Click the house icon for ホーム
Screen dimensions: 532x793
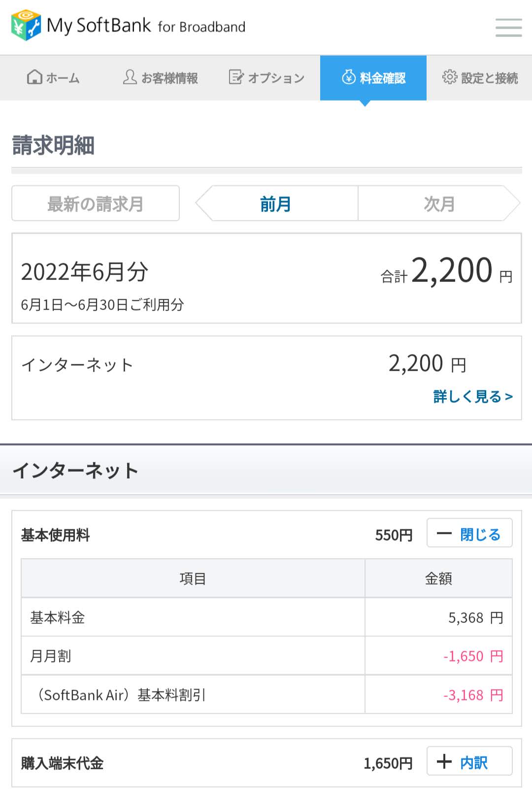click(34, 77)
